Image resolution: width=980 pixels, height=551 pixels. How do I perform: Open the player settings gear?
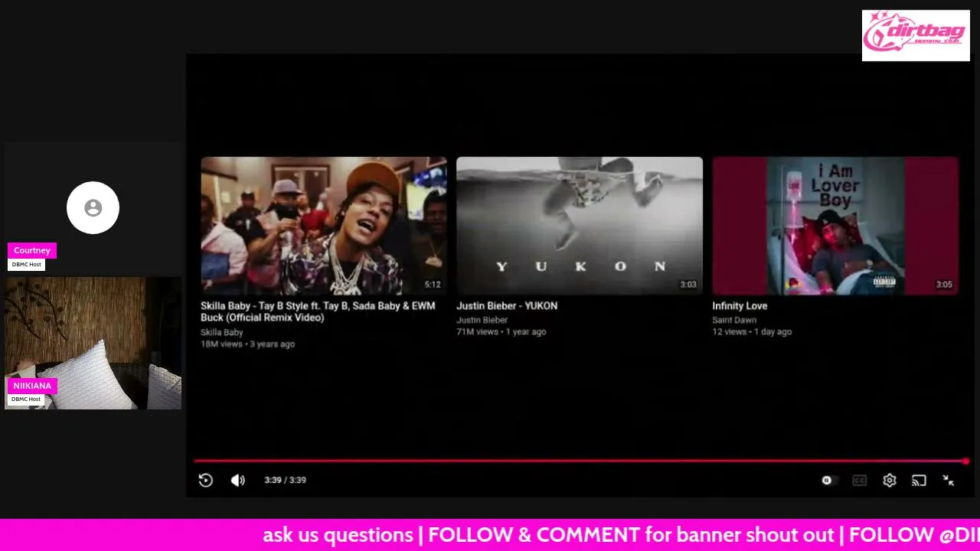click(x=890, y=481)
